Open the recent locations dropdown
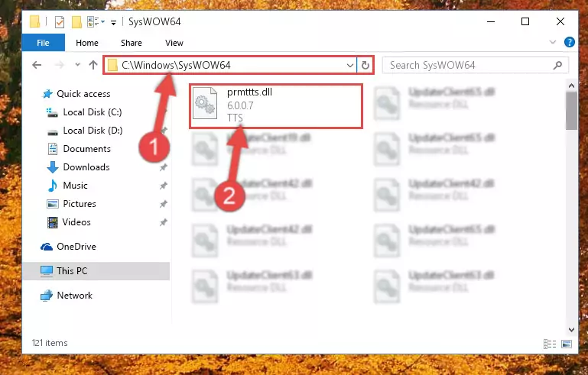 (78, 65)
